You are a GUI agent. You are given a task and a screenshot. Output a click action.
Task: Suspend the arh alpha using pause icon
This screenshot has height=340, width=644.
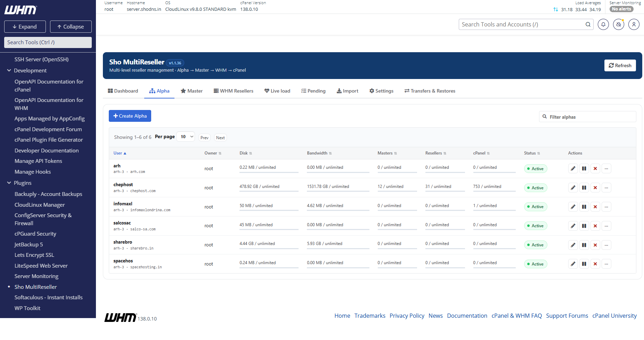click(584, 169)
